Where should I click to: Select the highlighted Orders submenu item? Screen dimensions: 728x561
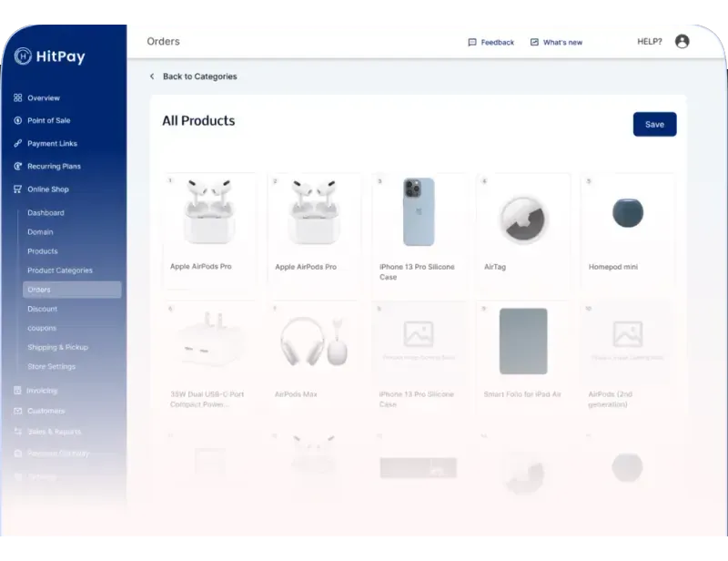click(x=72, y=290)
